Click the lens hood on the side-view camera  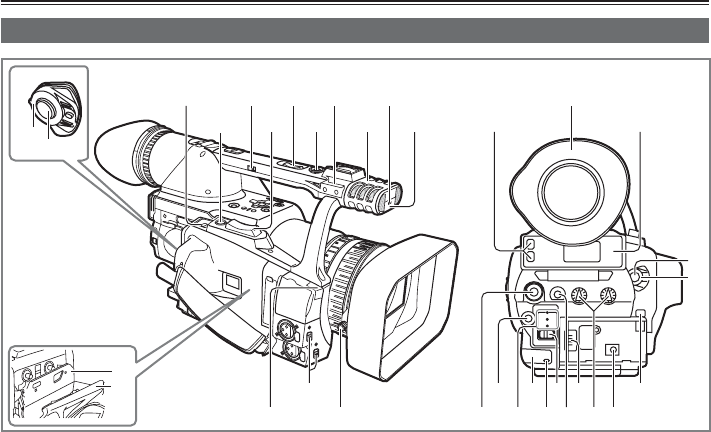point(403,308)
